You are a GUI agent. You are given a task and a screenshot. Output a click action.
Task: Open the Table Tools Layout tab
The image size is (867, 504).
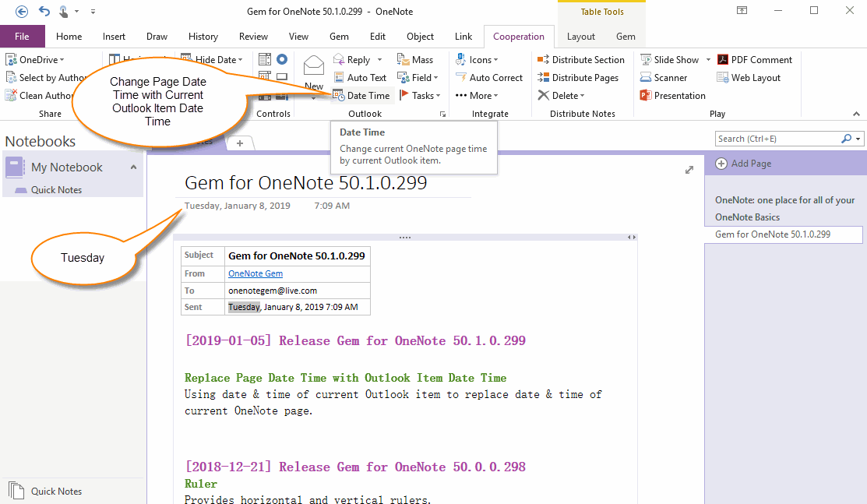pos(580,37)
